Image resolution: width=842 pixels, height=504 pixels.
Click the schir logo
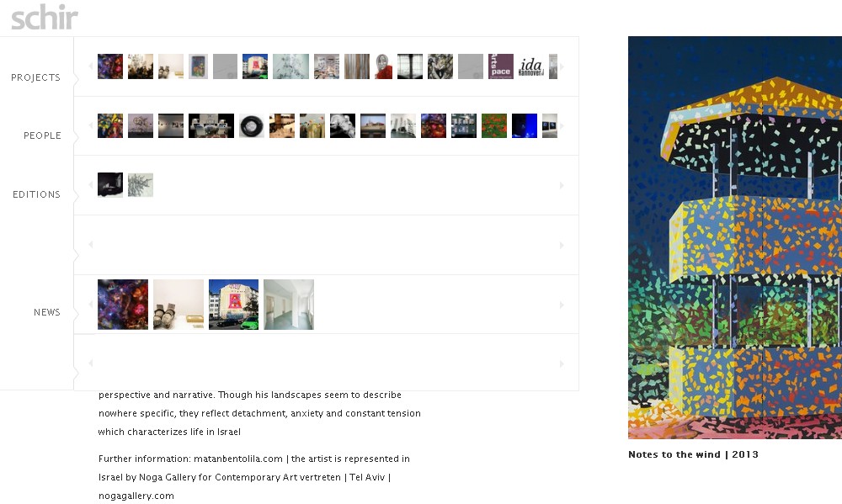tap(45, 17)
